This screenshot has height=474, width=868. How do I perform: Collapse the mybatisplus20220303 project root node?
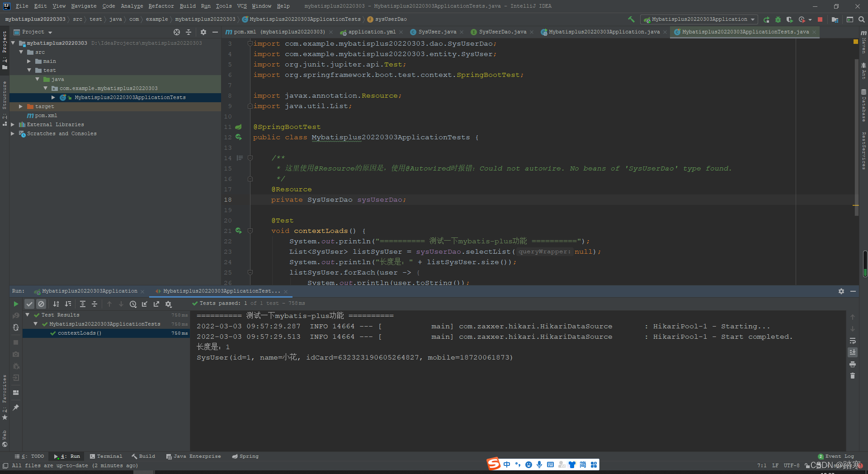[13, 43]
